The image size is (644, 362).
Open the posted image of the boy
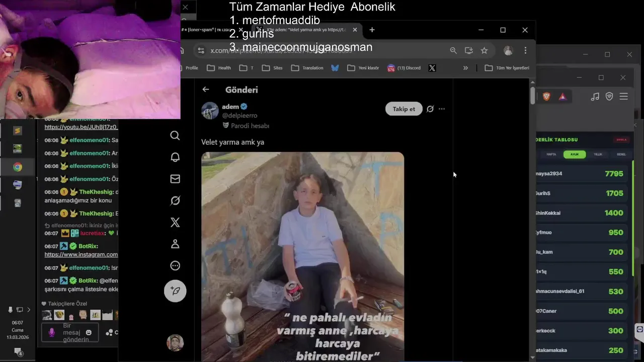coord(302,256)
